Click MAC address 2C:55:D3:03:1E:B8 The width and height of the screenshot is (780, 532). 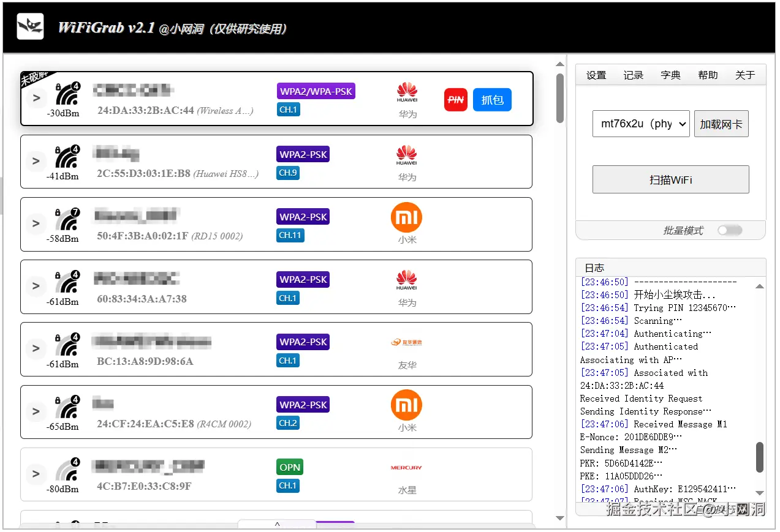click(143, 173)
